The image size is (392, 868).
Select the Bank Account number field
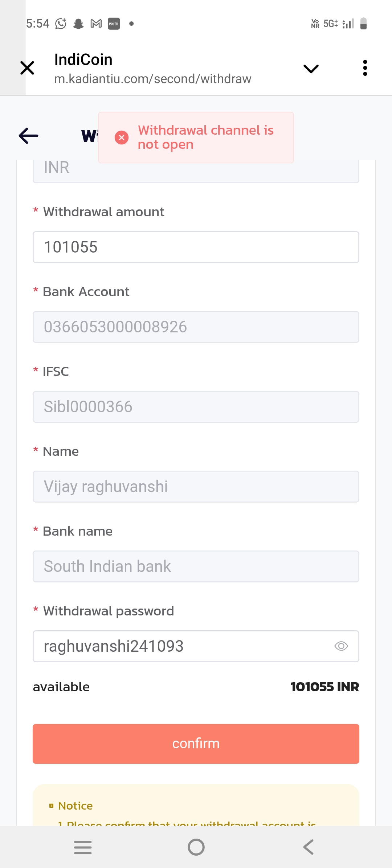click(196, 327)
